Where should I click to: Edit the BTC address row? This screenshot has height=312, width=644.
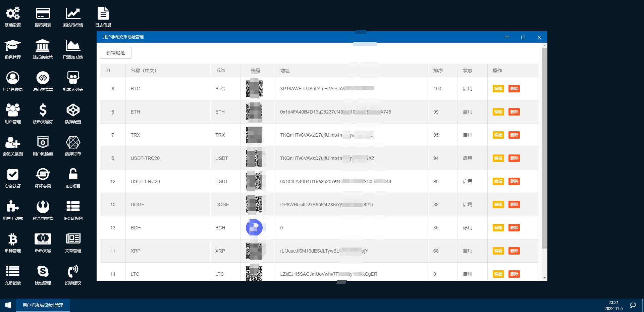[x=498, y=89]
